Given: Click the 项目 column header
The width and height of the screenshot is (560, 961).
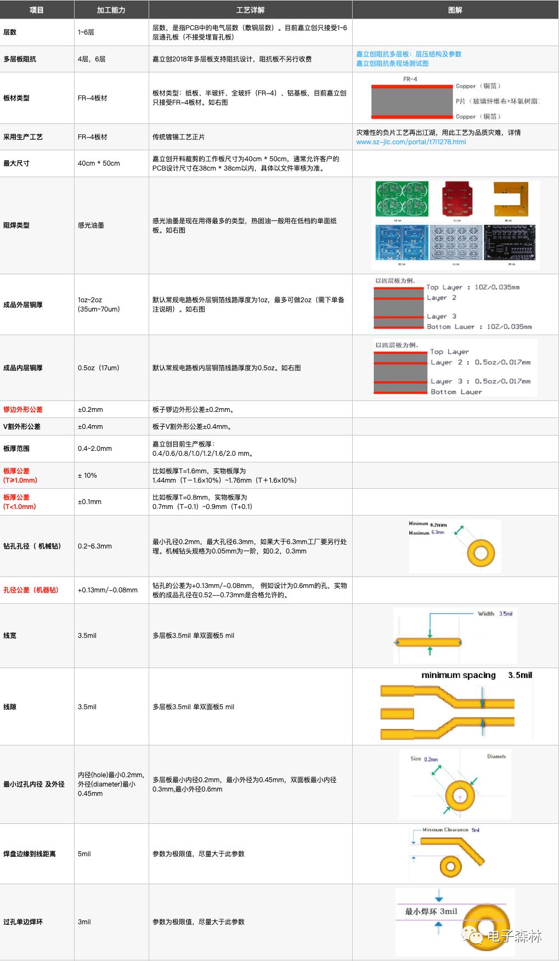Looking at the screenshot, I should pos(37,10).
